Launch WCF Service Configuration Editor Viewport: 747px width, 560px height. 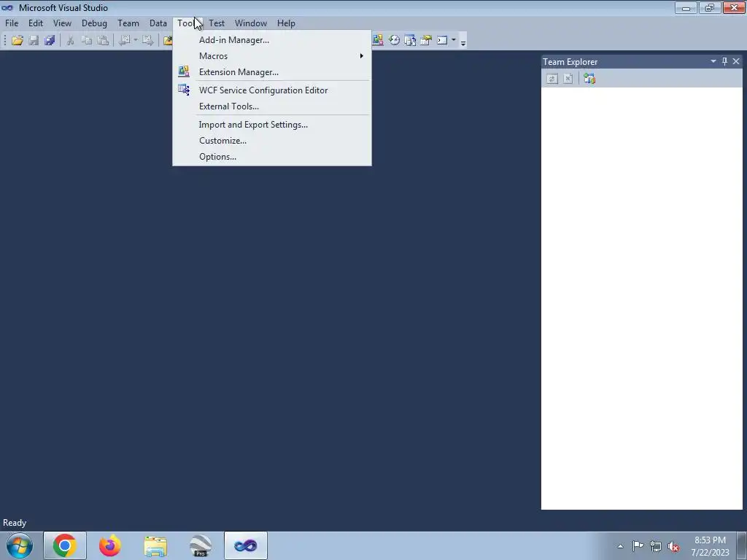272,90
